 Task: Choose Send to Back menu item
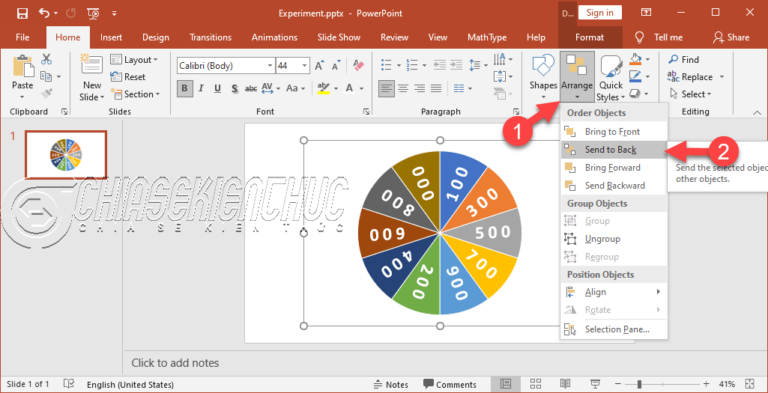click(x=614, y=150)
